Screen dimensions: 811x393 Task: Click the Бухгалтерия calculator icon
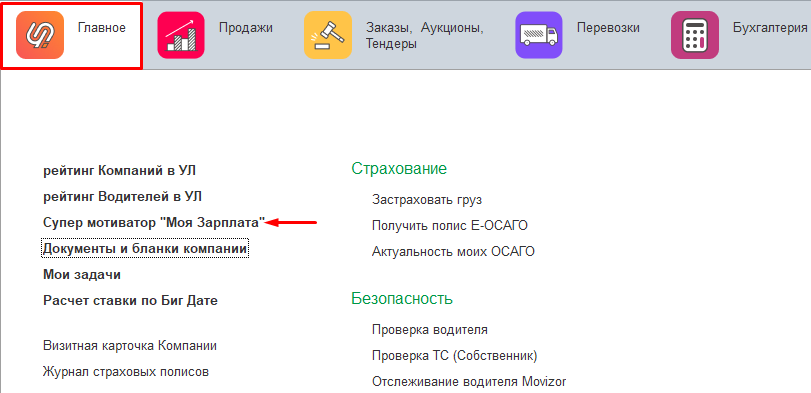(x=695, y=35)
